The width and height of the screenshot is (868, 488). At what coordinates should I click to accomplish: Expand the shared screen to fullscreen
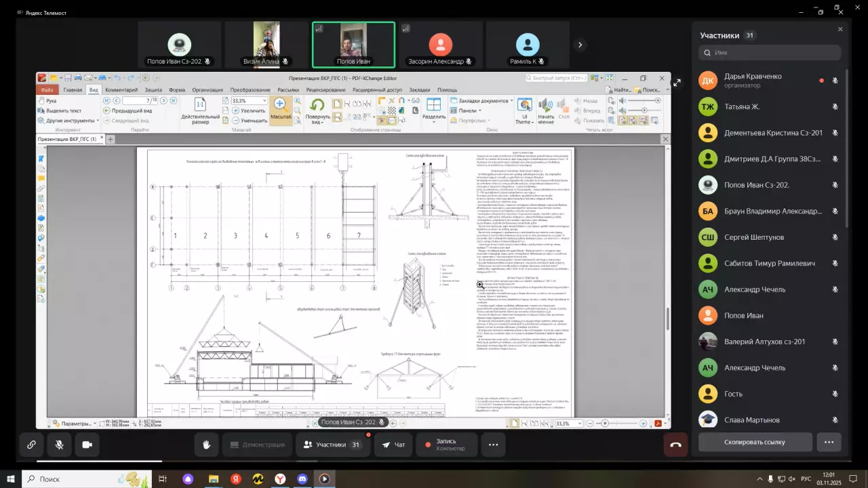pyautogui.click(x=676, y=83)
